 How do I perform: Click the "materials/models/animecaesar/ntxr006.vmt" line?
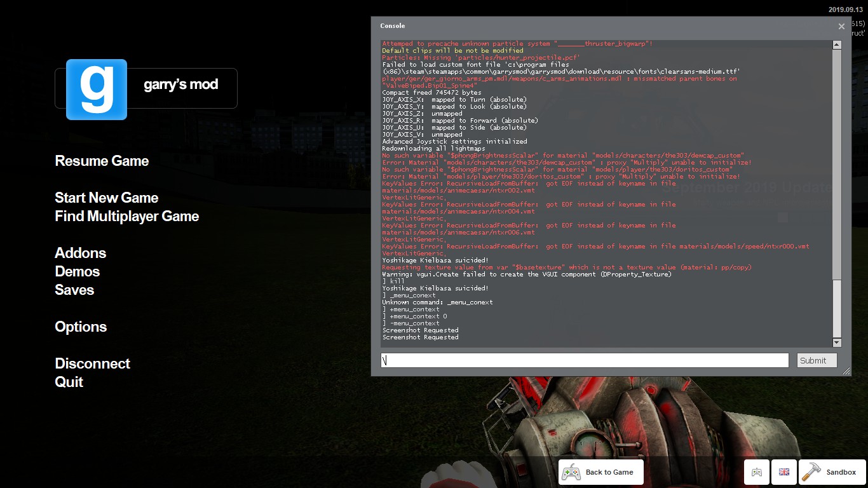pyautogui.click(x=458, y=233)
